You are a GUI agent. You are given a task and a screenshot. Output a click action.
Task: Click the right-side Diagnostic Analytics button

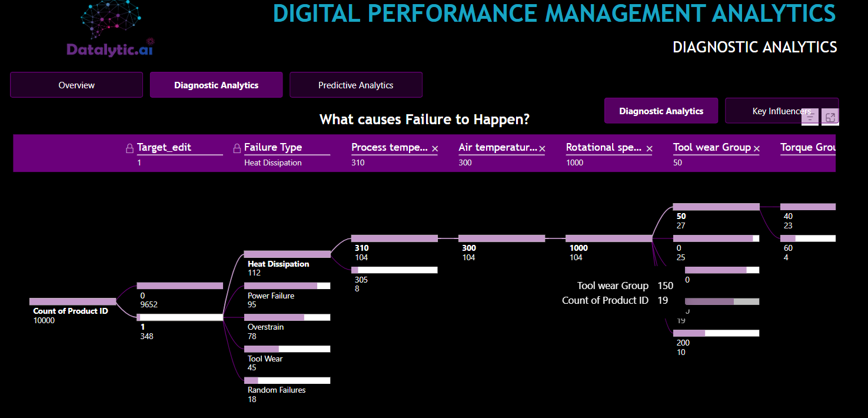(661, 111)
